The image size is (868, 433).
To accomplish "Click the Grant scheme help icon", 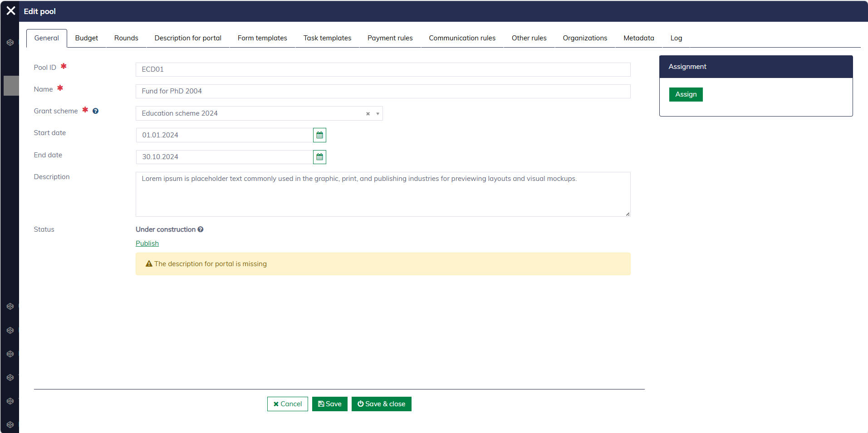I will [95, 111].
